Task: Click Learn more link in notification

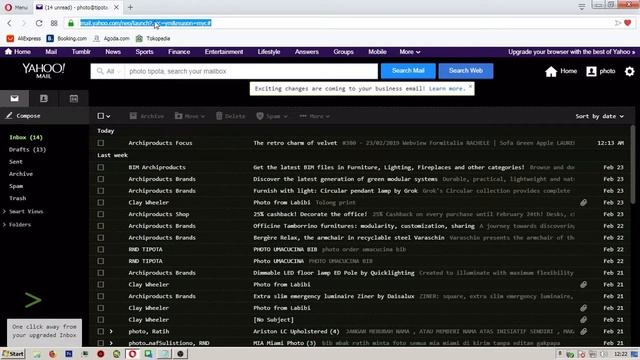Action: 447,89
